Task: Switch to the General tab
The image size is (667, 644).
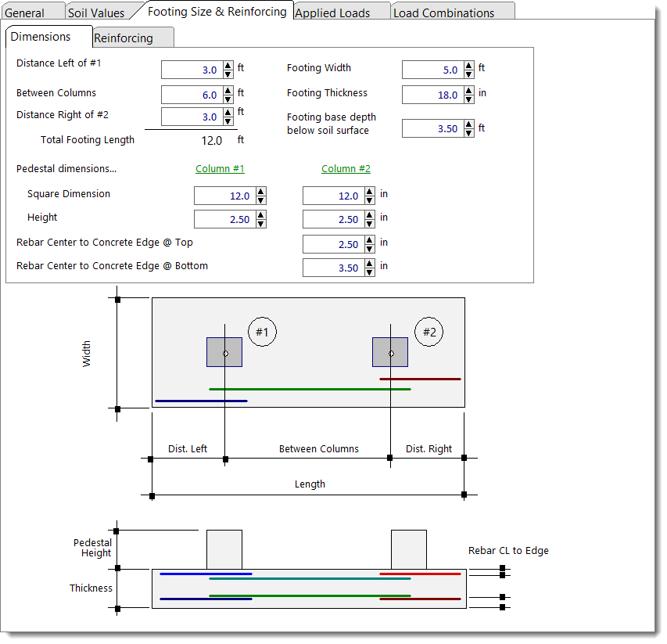Action: pos(24,13)
